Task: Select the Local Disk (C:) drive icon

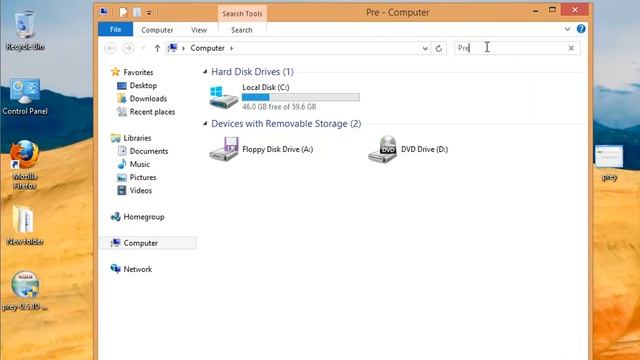Action: pos(224,97)
